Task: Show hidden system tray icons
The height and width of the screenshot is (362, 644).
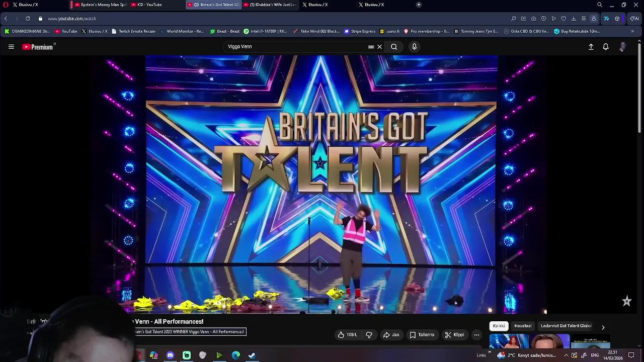Action: 566,355
